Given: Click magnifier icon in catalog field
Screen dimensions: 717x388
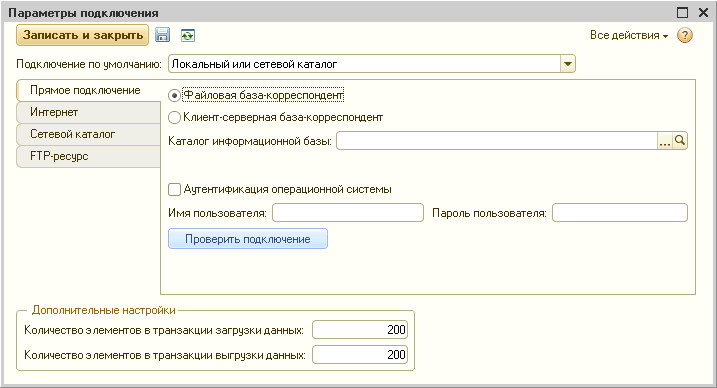Looking at the screenshot, I should [680, 141].
